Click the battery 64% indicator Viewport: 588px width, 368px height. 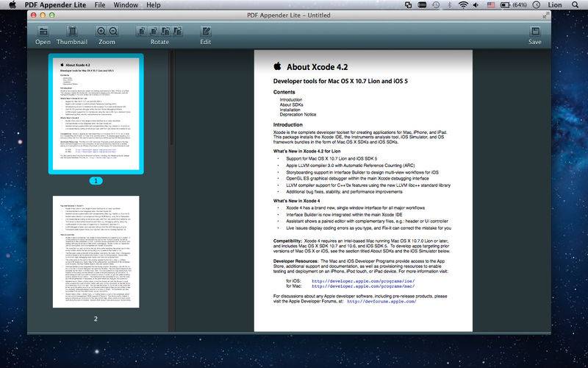click(513, 5)
